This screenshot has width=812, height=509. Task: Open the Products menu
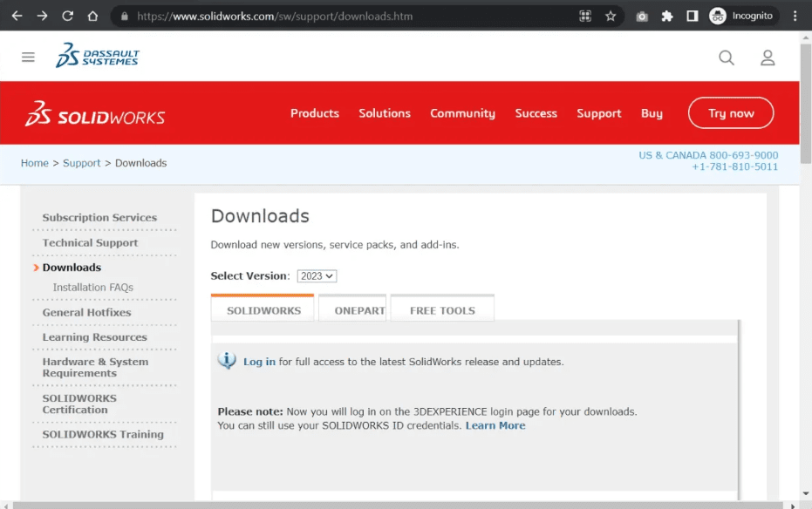click(x=315, y=113)
